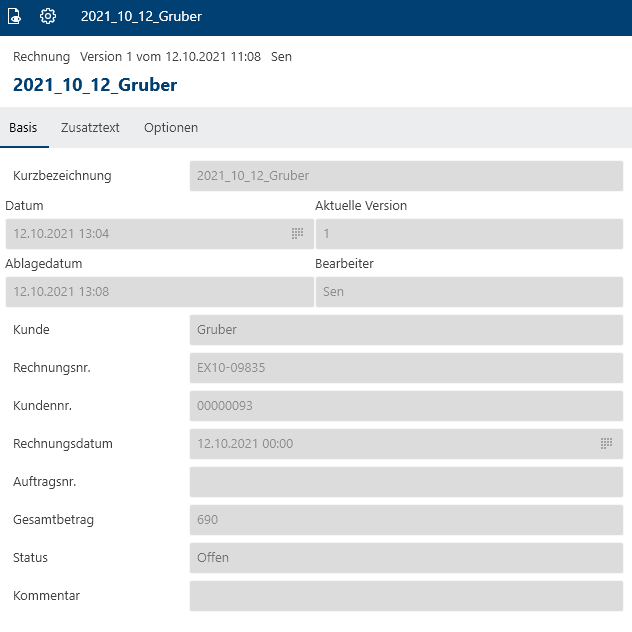Click the empty Kommentar field

[x=406, y=596]
